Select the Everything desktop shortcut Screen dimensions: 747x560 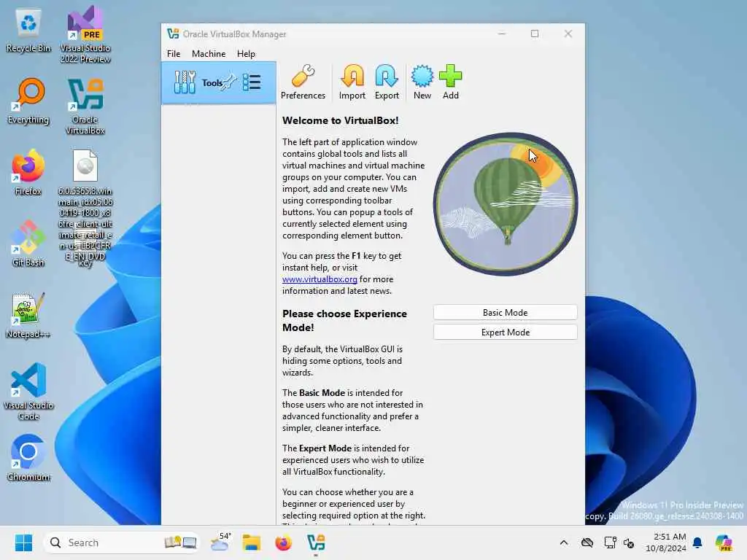point(28,101)
